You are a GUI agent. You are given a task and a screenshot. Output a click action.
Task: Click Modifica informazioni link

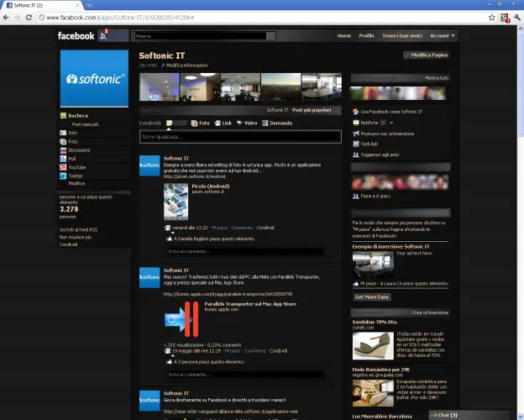point(185,66)
